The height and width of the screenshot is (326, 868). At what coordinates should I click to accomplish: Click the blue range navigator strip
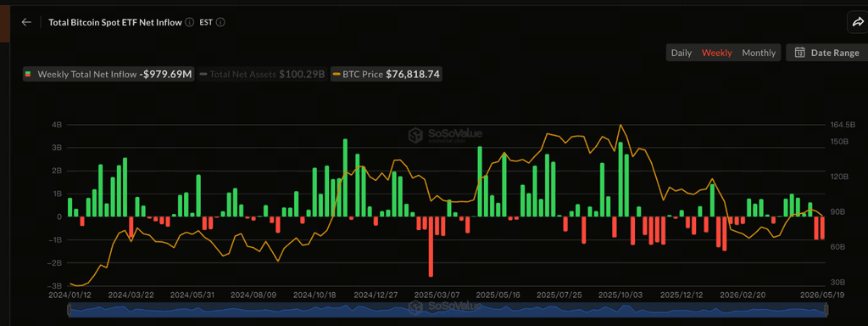448,311
